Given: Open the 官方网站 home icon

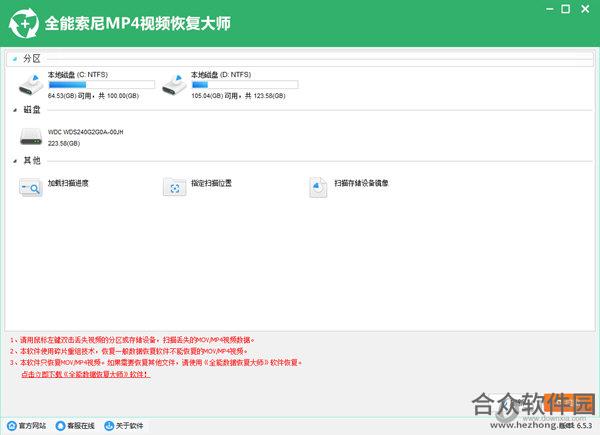Looking at the screenshot, I should tap(12, 425).
